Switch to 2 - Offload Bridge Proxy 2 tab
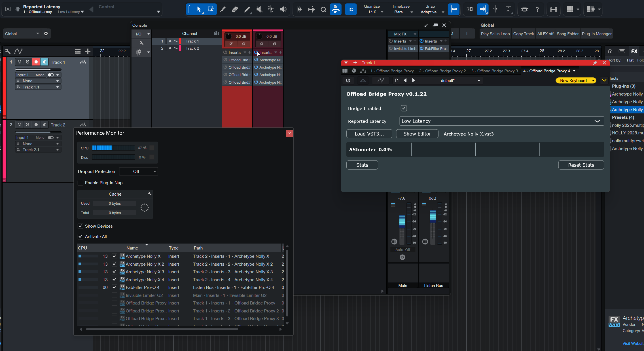 [x=442, y=71]
